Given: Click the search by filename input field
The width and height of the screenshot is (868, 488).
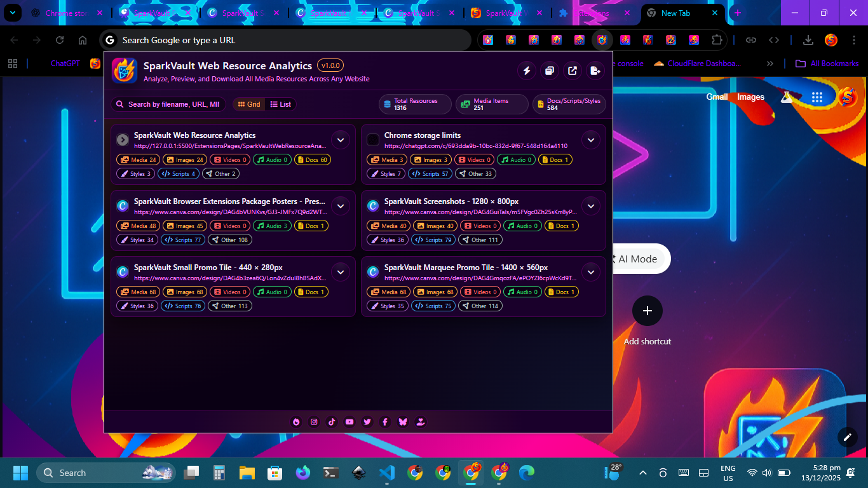Looking at the screenshot, I should pos(173,104).
